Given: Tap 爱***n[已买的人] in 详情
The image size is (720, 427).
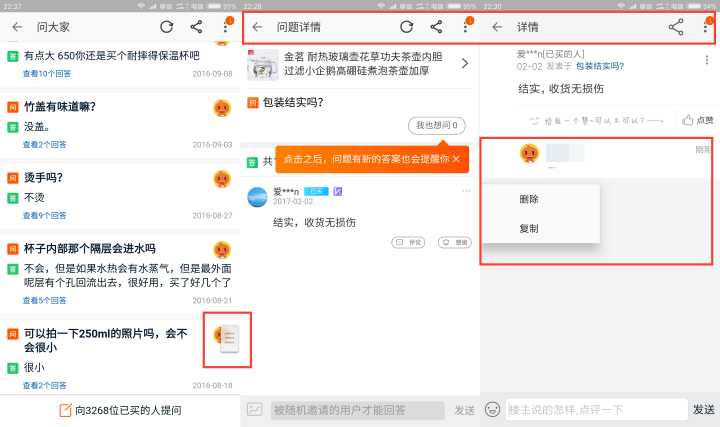Looking at the screenshot, I should (550, 54).
